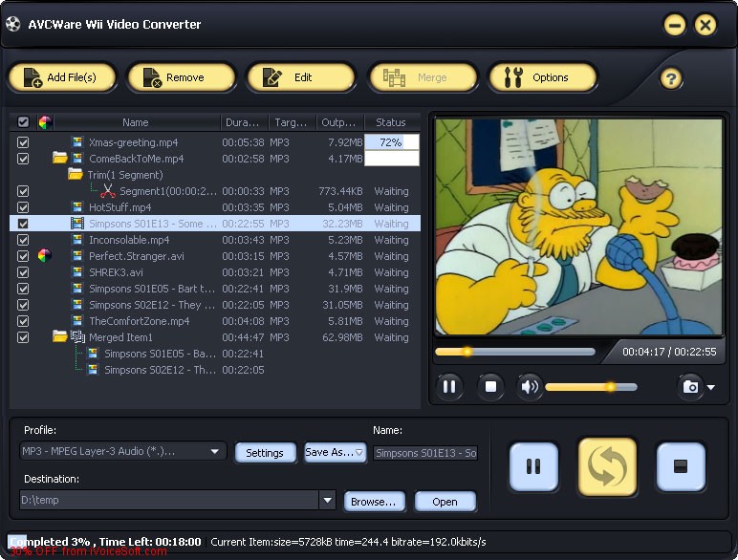Click the film icon beside SHREK3.avi
This screenshot has height=560, width=738.
tap(77, 271)
